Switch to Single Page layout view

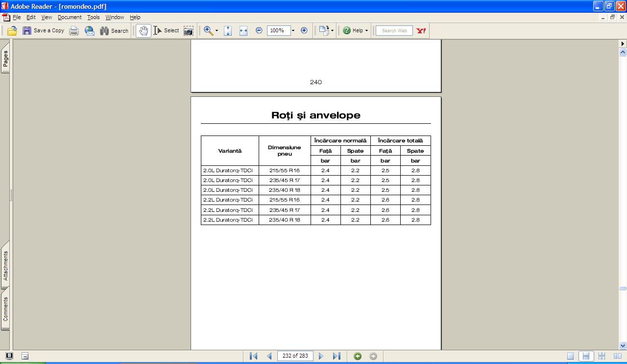(570, 356)
